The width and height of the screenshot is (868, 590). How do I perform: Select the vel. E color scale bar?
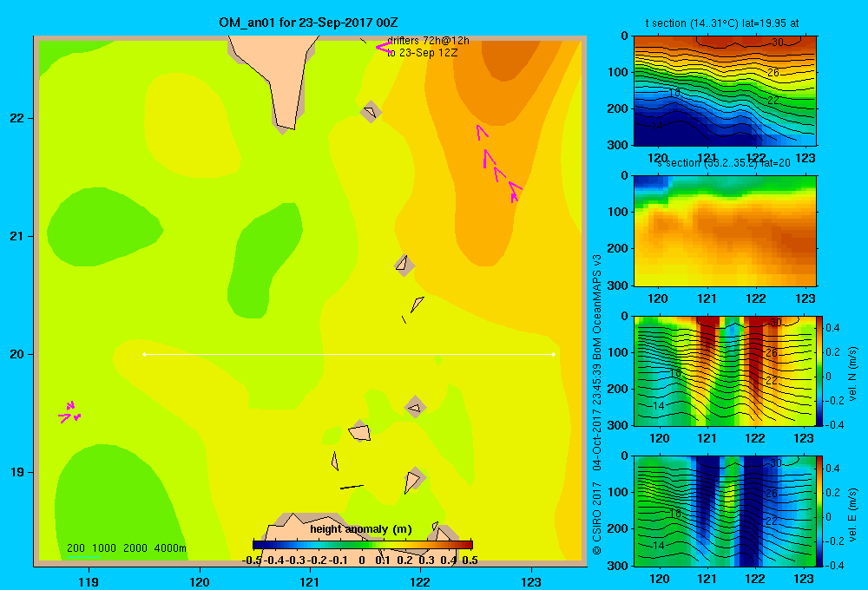pyautogui.click(x=820, y=511)
